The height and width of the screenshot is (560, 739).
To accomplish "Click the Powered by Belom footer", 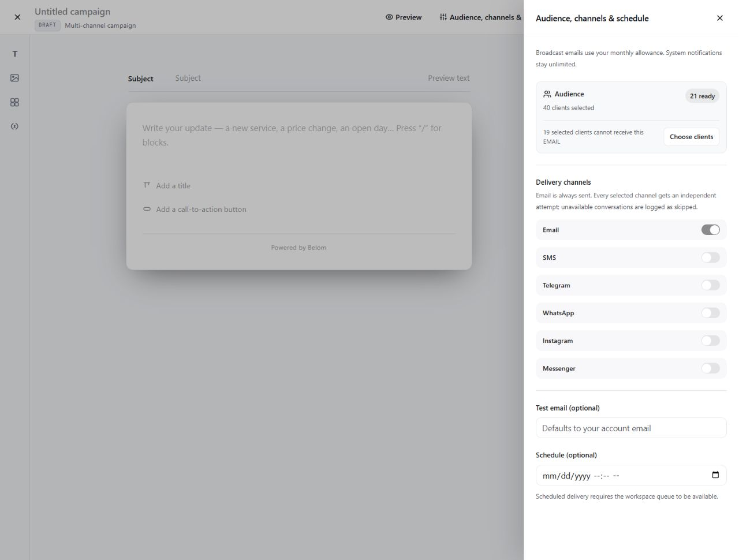I will [x=299, y=248].
